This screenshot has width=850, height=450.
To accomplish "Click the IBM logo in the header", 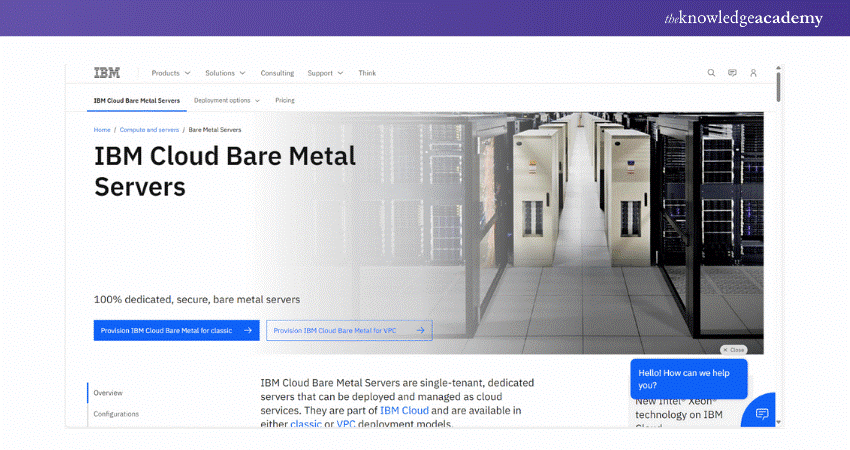I will (x=106, y=73).
